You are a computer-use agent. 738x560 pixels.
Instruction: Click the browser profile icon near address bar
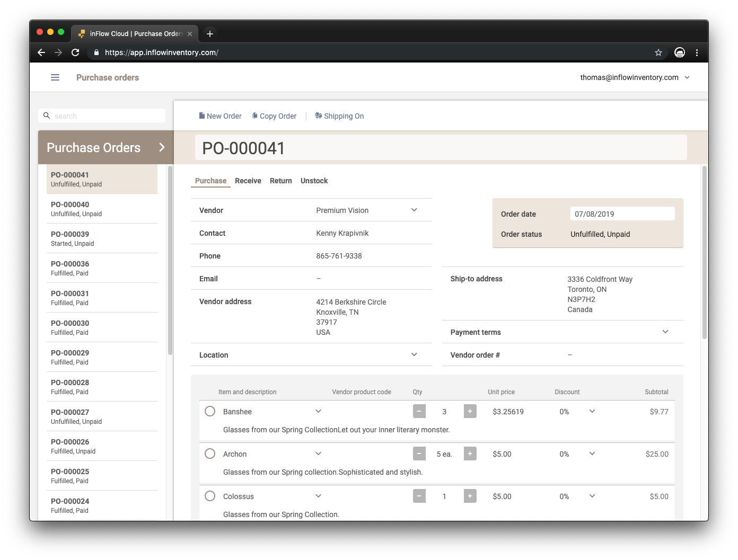coord(679,52)
